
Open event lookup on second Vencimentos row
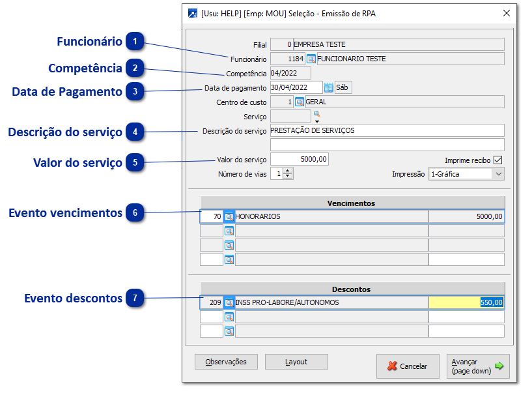[x=229, y=231]
